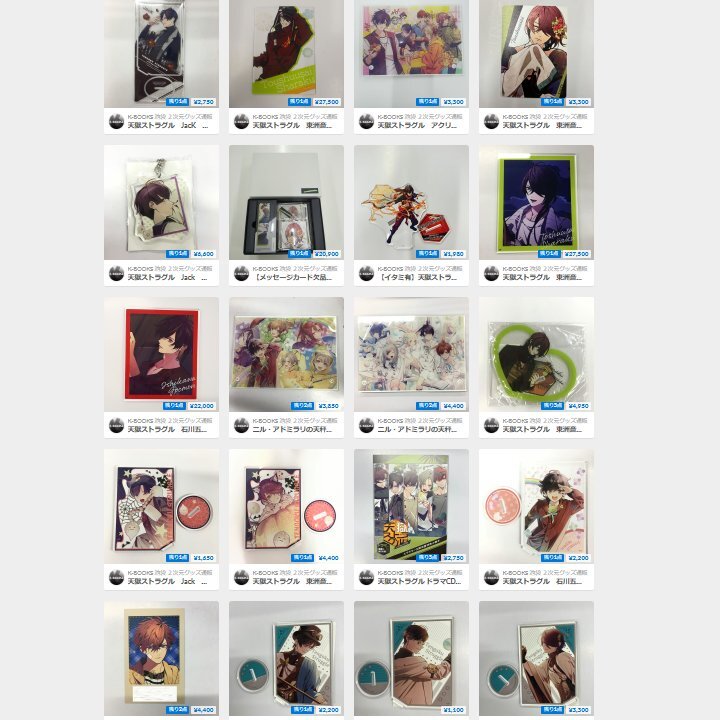Click shop avatar under ¥1,650 spiderweb acrylic stand

coord(117,577)
